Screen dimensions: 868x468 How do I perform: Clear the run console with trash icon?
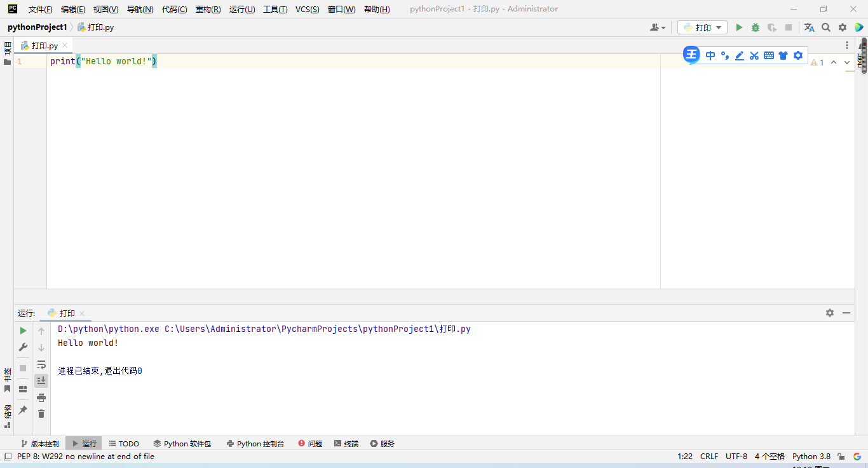click(41, 414)
